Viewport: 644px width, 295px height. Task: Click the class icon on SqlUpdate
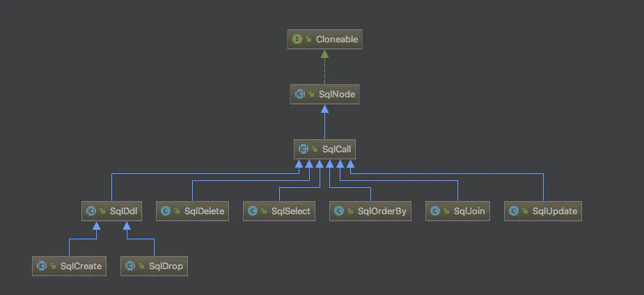pos(513,212)
